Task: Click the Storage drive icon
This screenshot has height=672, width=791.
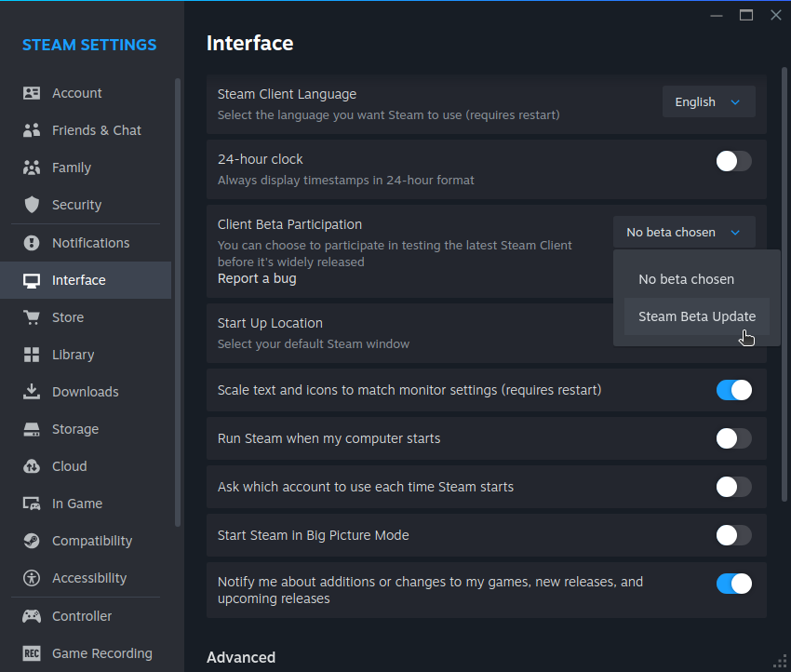Action: tap(32, 429)
